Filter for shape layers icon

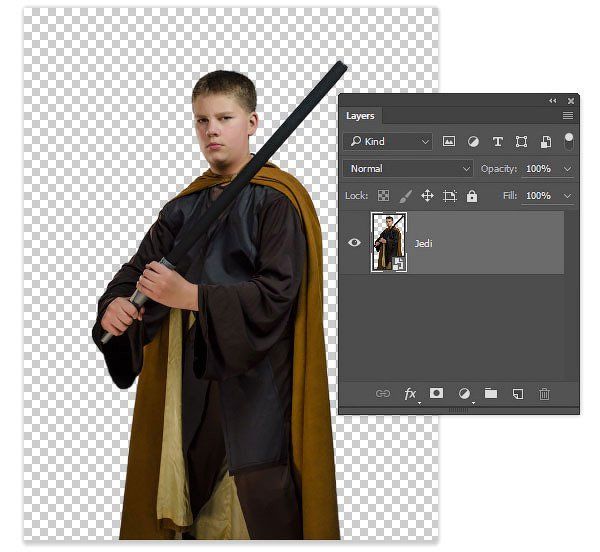click(x=521, y=142)
